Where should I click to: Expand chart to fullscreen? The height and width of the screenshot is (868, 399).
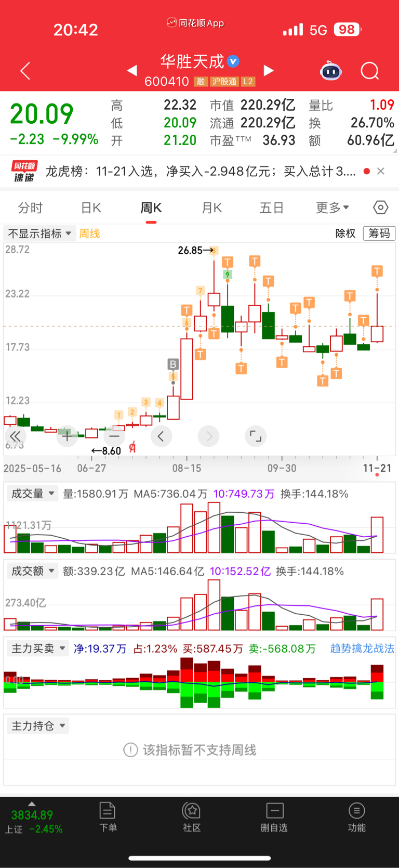coord(256,436)
